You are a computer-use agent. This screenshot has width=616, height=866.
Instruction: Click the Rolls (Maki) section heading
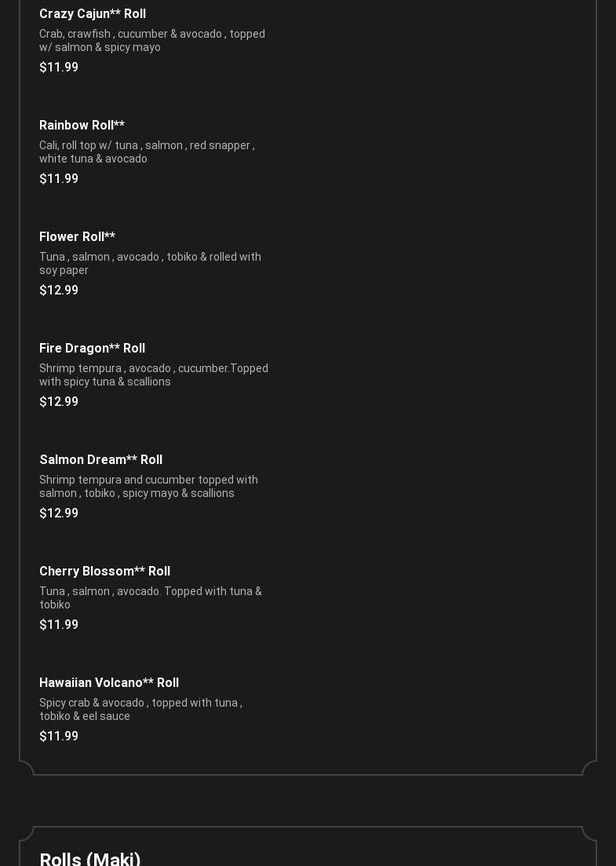(x=90, y=858)
